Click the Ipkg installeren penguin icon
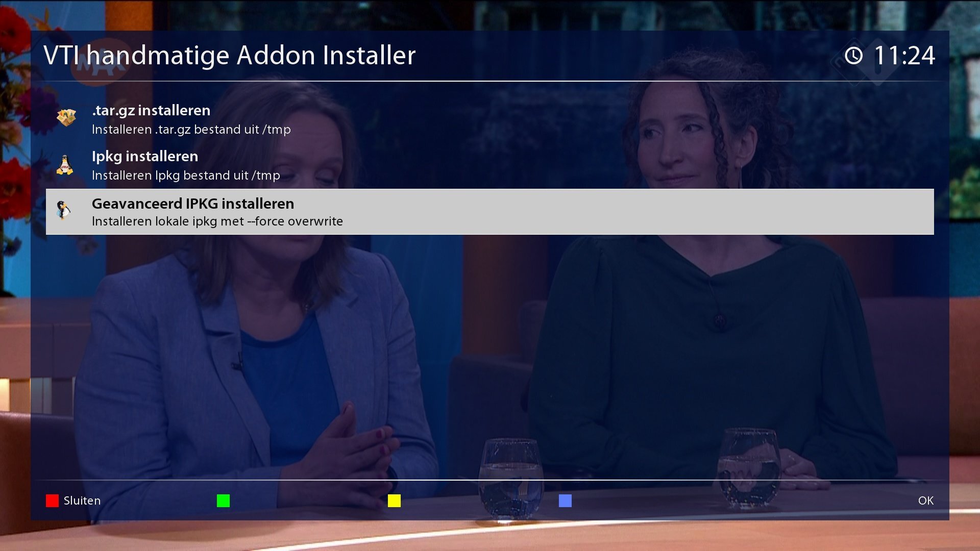The height and width of the screenshot is (551, 980). point(65,165)
